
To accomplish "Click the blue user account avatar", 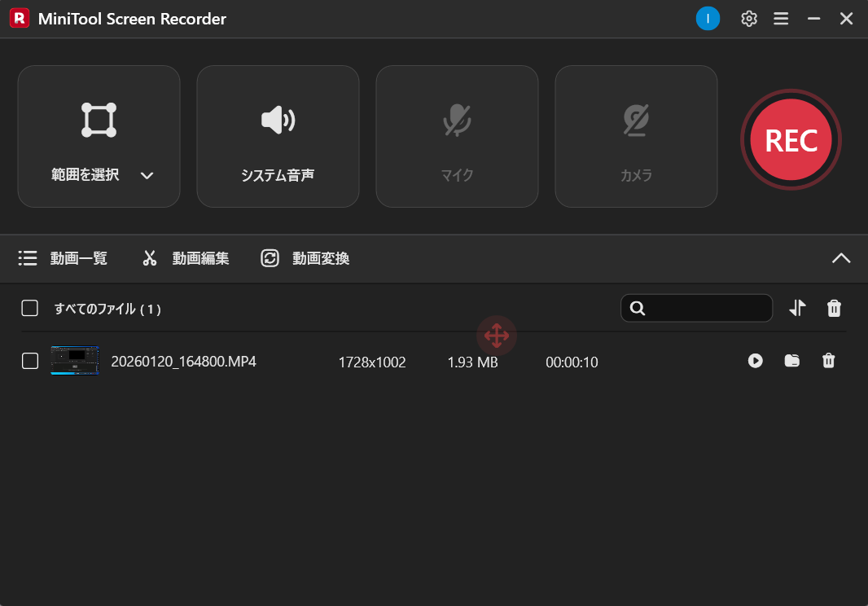I will tap(708, 18).
